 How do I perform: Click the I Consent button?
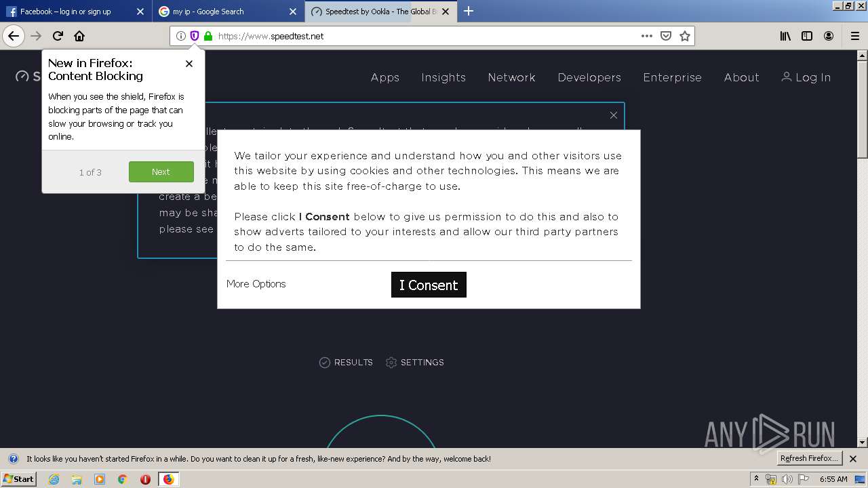point(429,285)
